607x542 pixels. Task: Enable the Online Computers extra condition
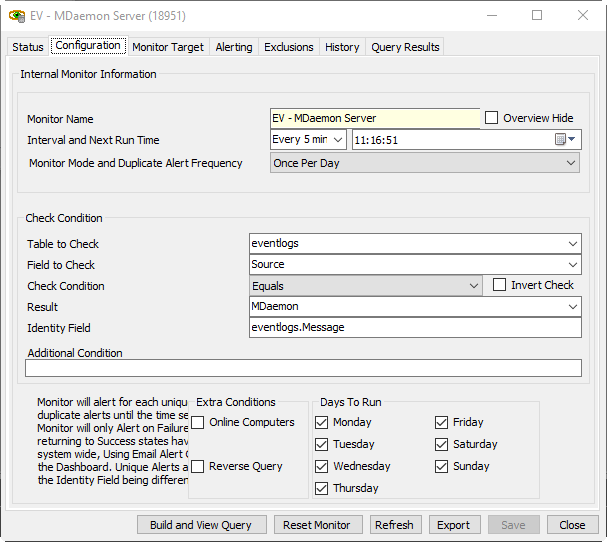pyautogui.click(x=198, y=422)
